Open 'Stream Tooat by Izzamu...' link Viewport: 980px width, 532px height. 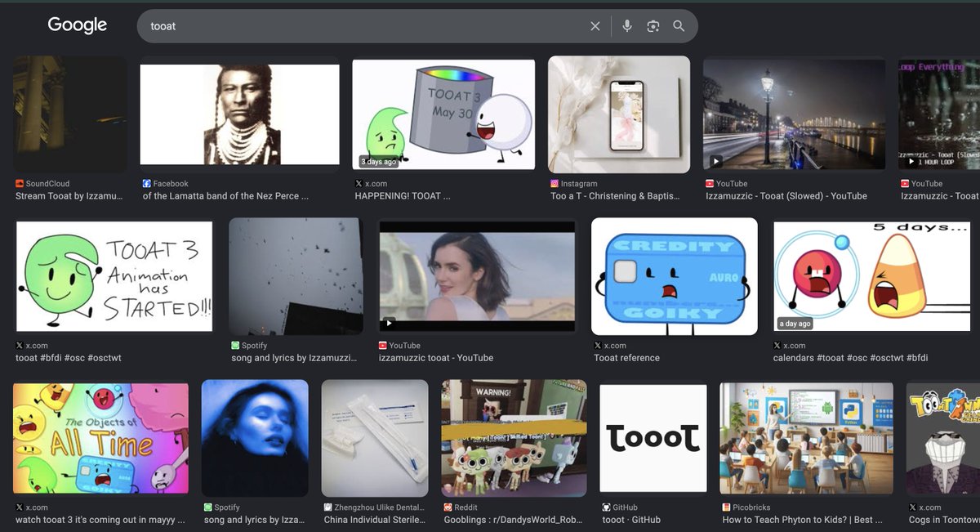click(69, 196)
